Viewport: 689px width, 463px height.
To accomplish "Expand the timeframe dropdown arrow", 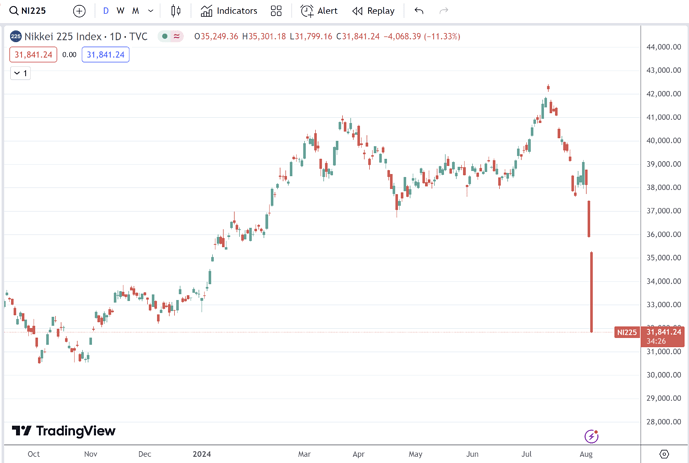I will (150, 11).
